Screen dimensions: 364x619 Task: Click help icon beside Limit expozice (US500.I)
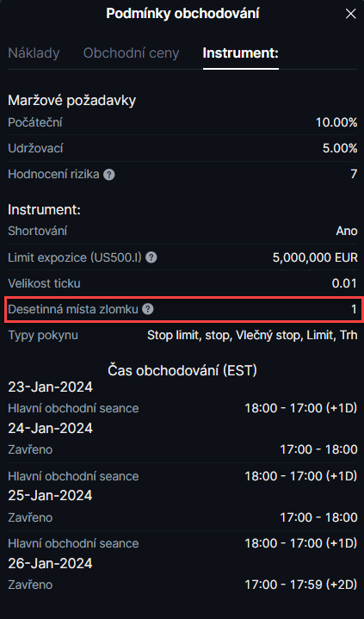(x=151, y=257)
